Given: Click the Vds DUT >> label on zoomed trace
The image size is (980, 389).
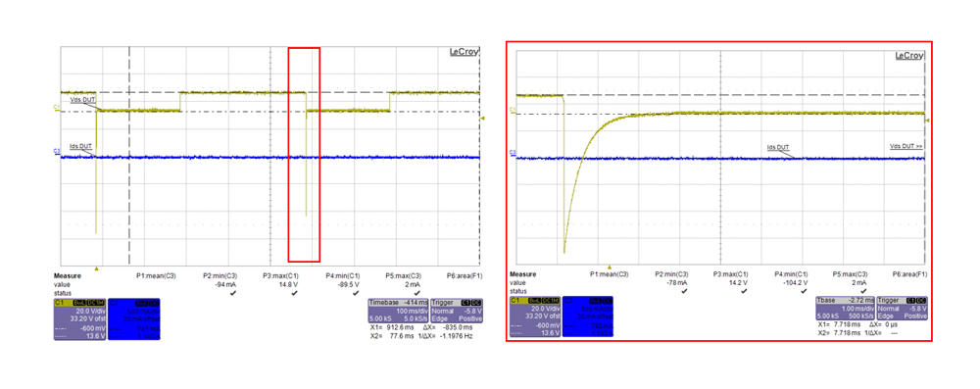Looking at the screenshot, I should pyautogui.click(x=906, y=146).
